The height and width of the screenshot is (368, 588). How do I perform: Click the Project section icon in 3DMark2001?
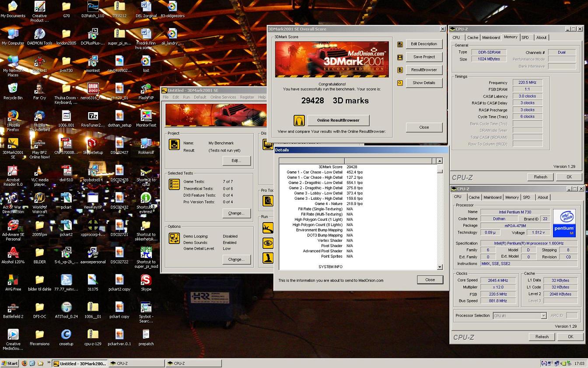tap(174, 144)
